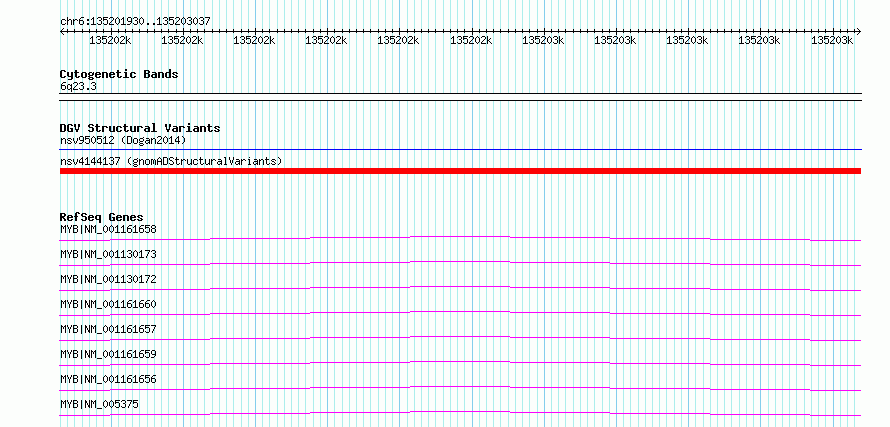The height and width of the screenshot is (427, 890).
Task: Open the MYB|NM_001161659 transcript label
Action: (x=108, y=354)
